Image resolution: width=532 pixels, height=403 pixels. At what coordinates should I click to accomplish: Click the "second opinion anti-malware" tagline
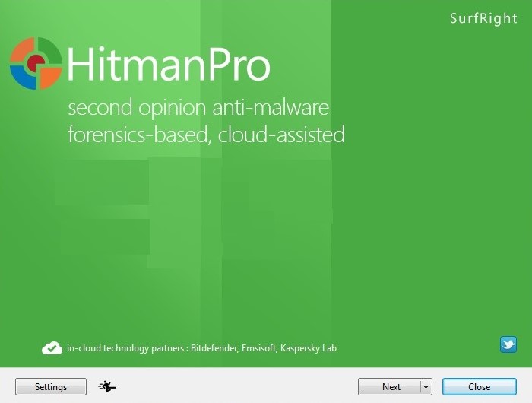click(x=198, y=107)
